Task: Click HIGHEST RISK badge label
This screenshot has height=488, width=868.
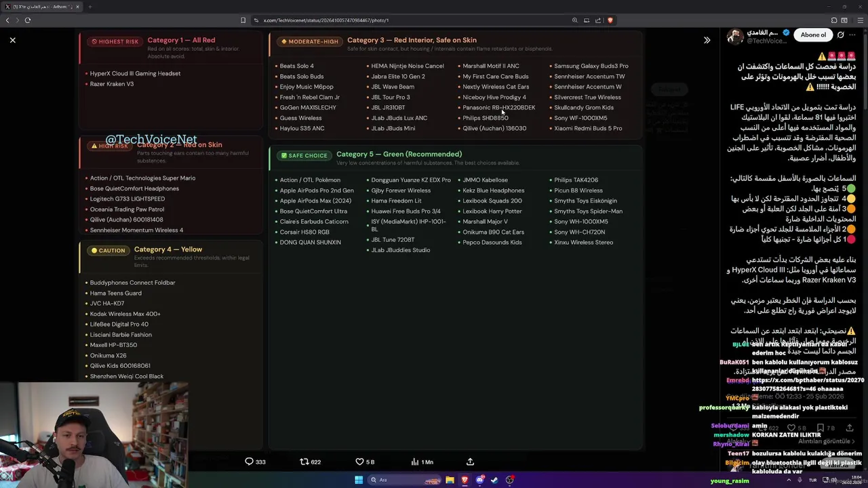Action: [115, 41]
